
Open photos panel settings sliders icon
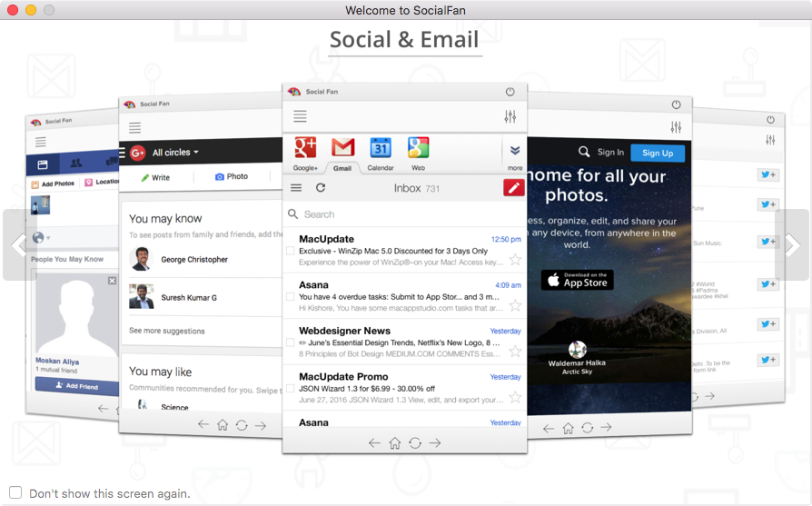(676, 127)
